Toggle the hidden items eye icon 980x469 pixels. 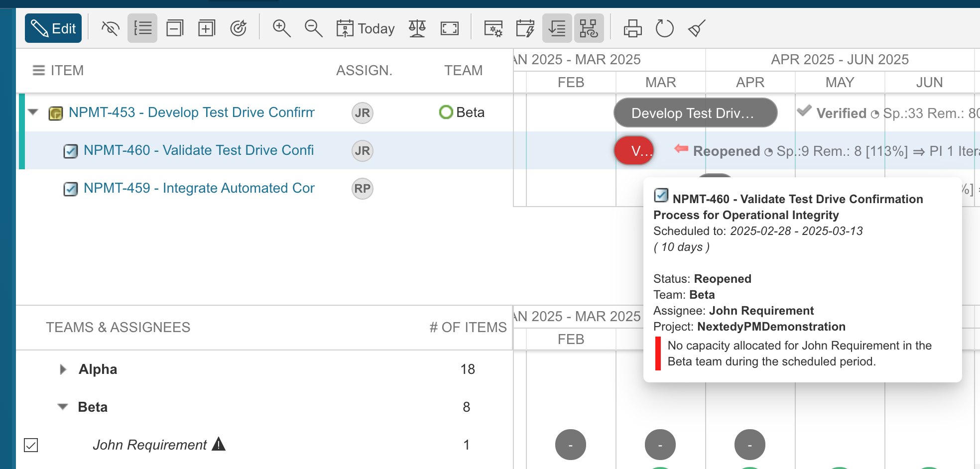110,28
